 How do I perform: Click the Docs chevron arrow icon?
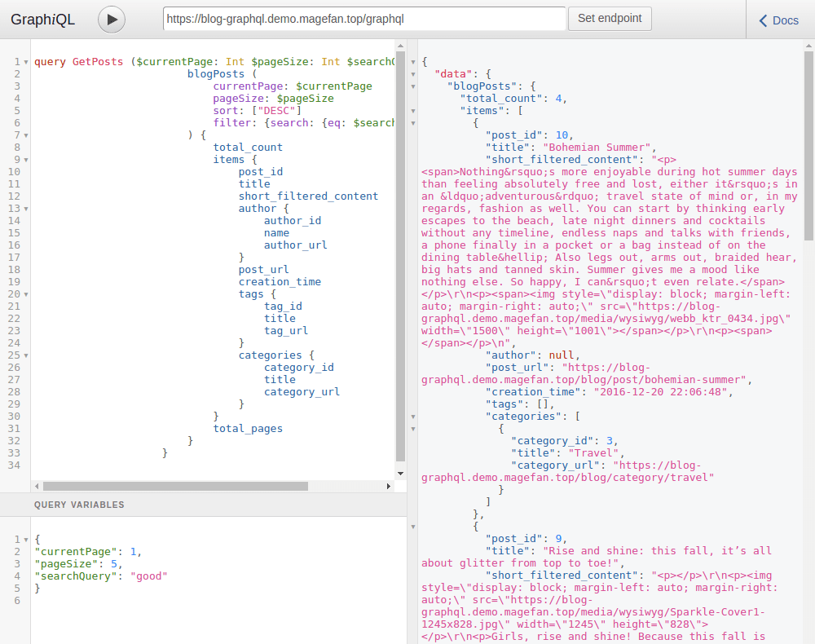tap(763, 20)
